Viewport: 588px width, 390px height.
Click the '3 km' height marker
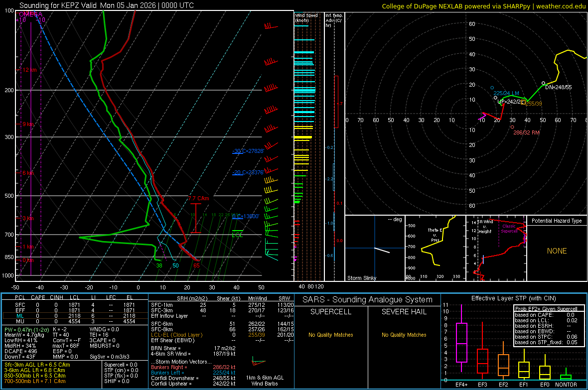click(x=28, y=218)
